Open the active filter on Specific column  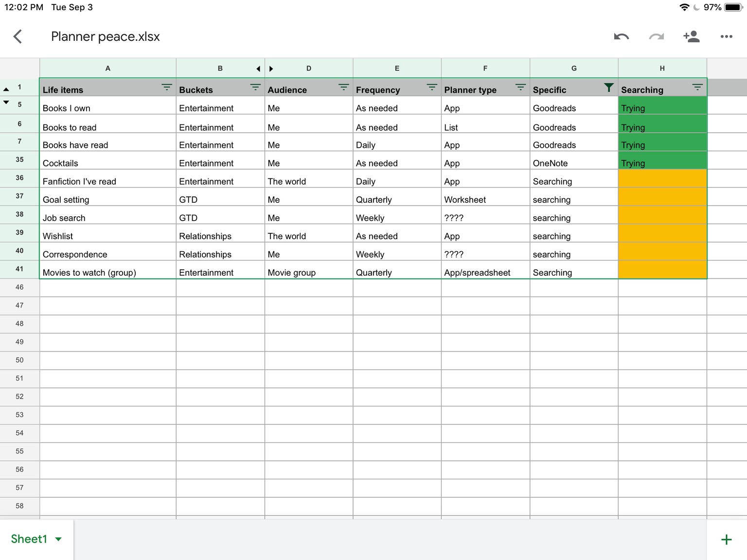[608, 87]
